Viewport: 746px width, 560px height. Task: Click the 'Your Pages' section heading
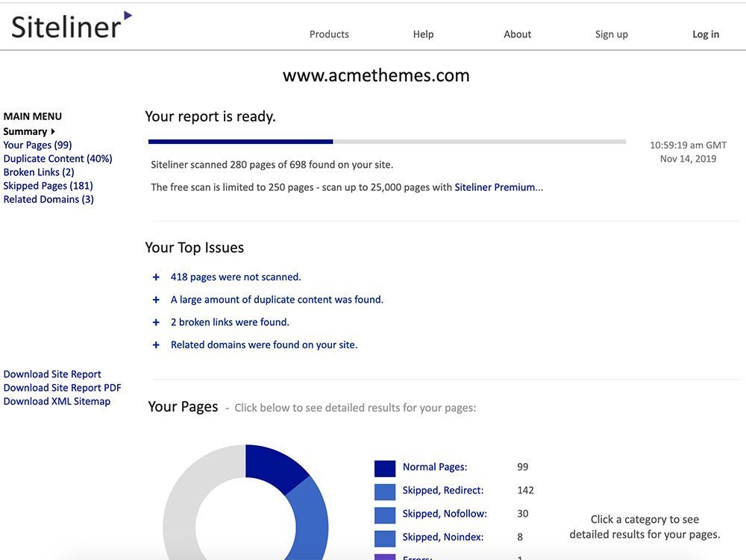(x=183, y=406)
